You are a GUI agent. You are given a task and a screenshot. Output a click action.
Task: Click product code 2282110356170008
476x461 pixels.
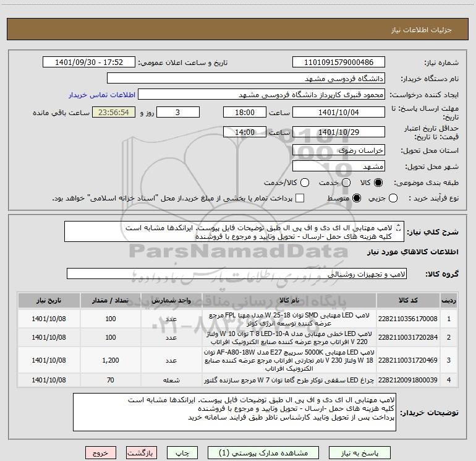coord(408,319)
